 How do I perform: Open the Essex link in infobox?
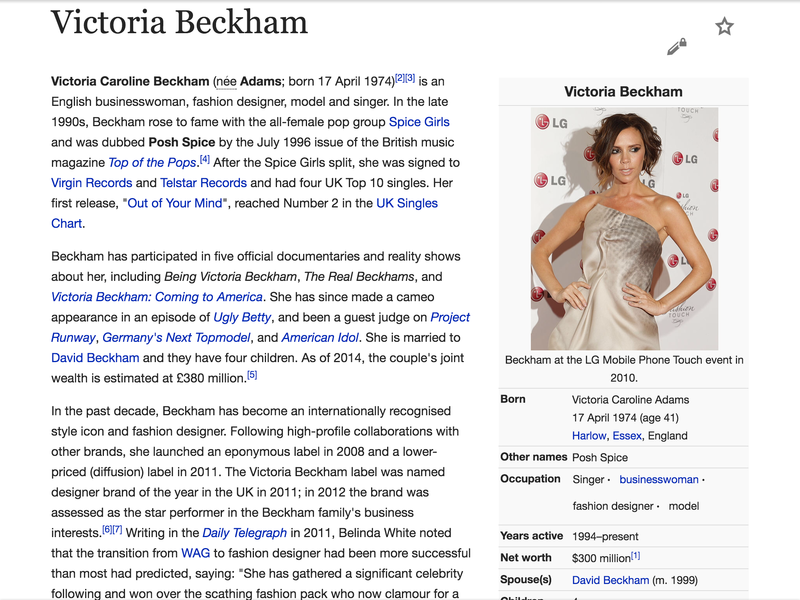coord(627,436)
